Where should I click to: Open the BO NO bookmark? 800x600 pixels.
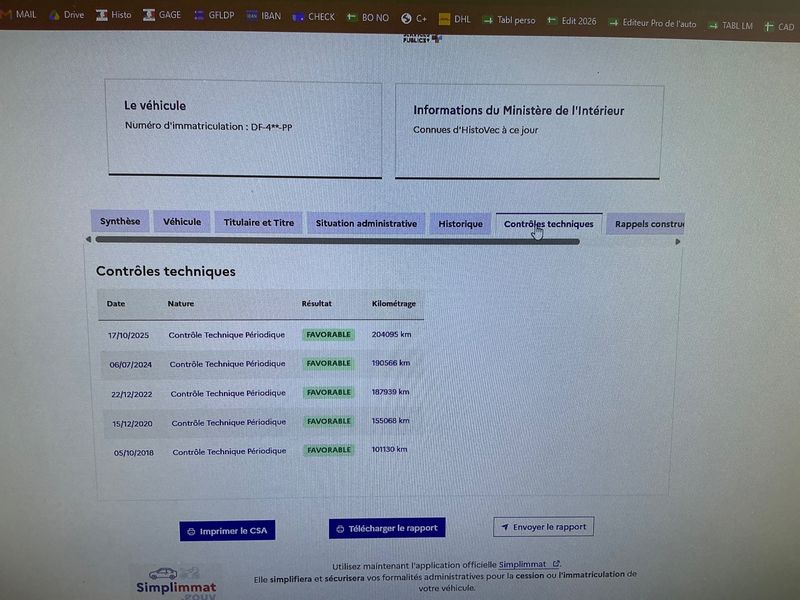(x=368, y=17)
